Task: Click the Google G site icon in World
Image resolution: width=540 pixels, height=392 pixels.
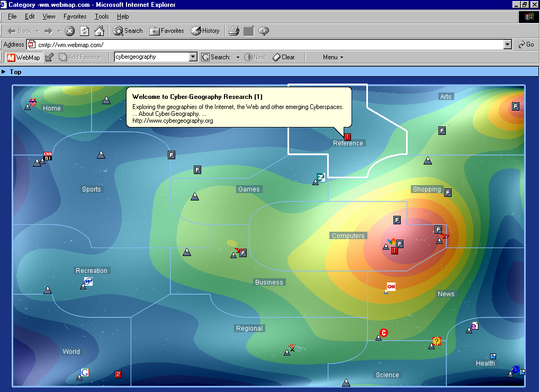Action: point(85,372)
